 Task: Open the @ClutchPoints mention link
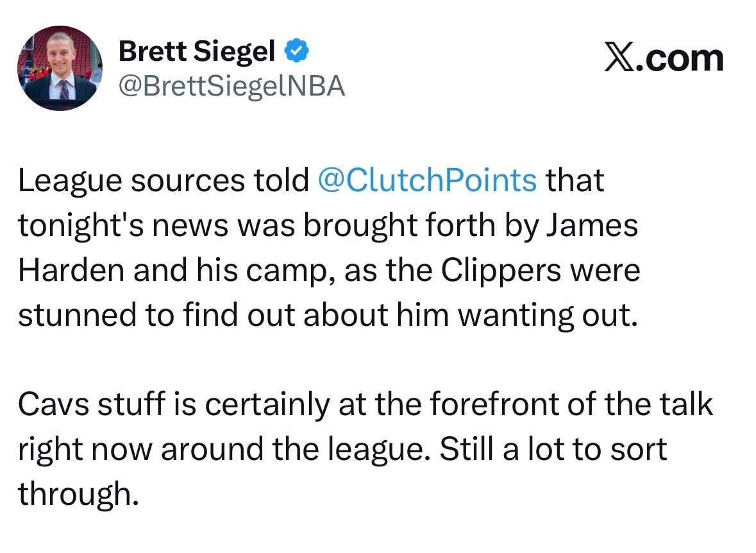click(427, 181)
